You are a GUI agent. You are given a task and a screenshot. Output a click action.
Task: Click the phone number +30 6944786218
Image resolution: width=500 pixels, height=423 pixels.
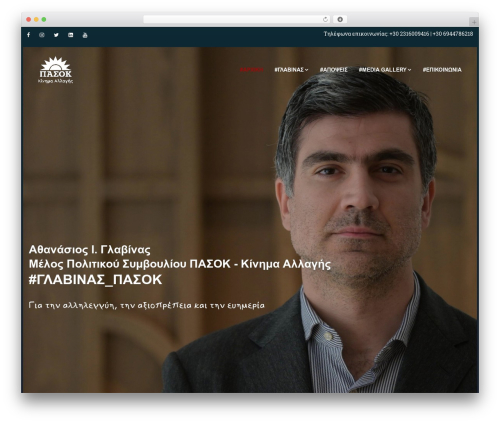coord(453,34)
